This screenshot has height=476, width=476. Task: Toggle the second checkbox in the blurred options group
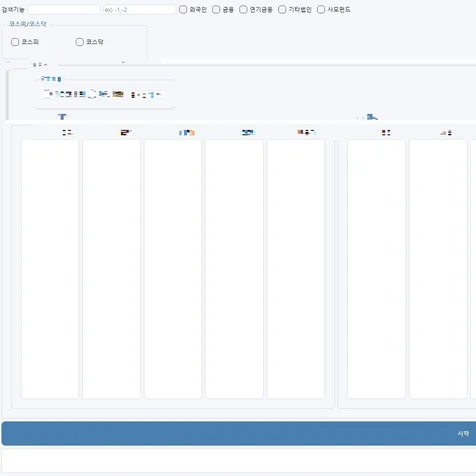coord(92,94)
